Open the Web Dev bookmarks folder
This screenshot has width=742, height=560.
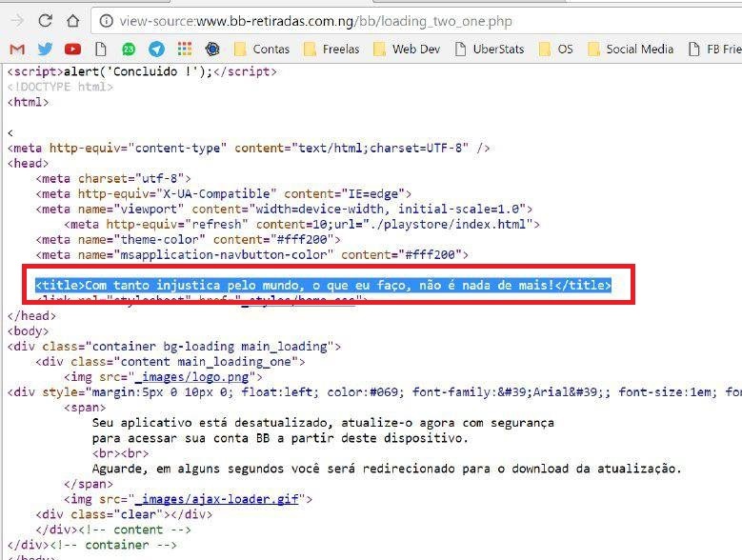[407, 50]
